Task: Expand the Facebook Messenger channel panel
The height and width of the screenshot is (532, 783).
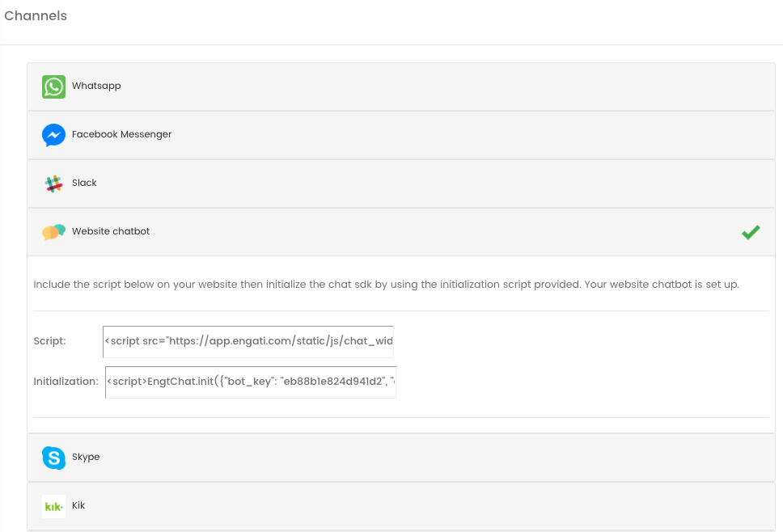Action: coord(401,135)
